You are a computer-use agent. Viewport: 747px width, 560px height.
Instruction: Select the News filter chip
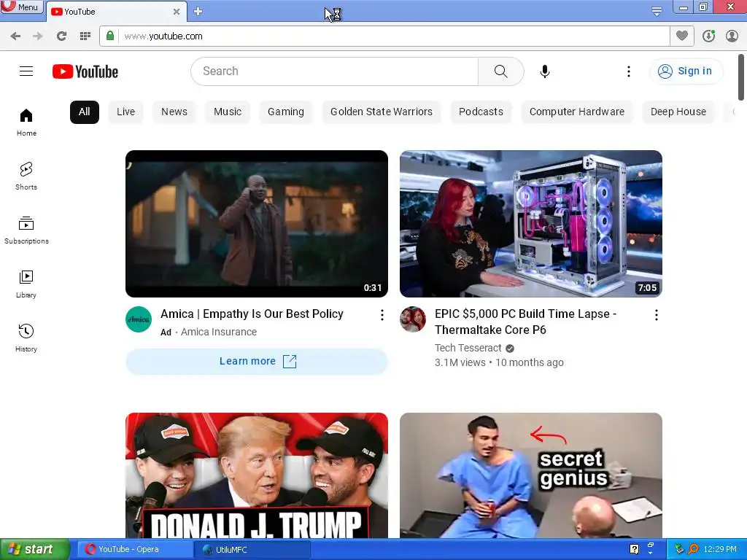pyautogui.click(x=174, y=112)
